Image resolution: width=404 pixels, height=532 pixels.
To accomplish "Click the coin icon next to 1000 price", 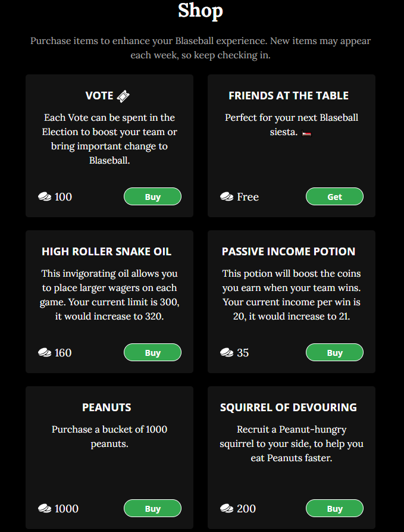I will (45, 508).
